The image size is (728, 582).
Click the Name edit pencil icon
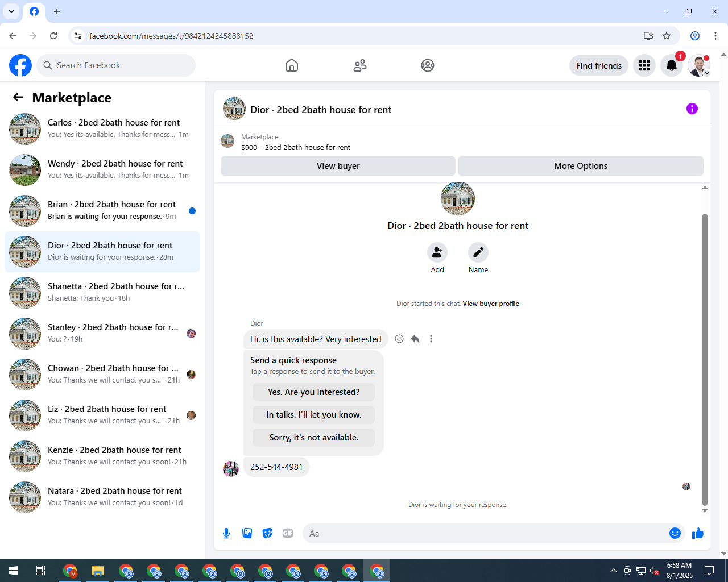tap(478, 252)
